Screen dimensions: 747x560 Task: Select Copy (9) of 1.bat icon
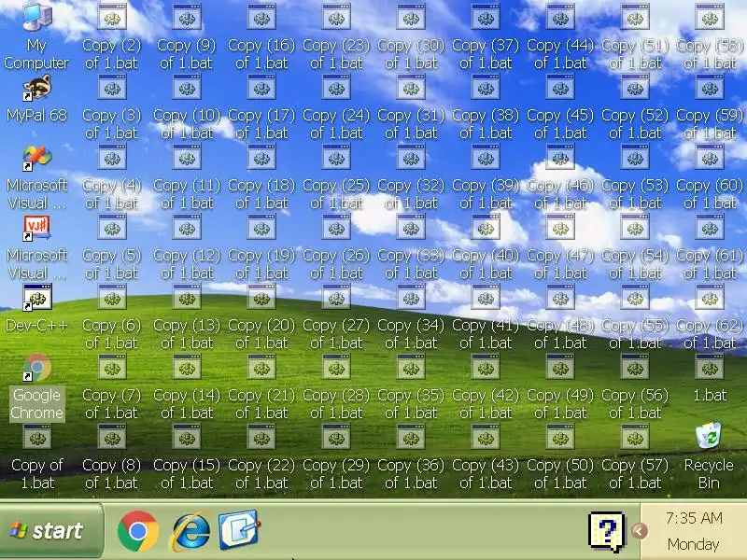tap(187, 17)
